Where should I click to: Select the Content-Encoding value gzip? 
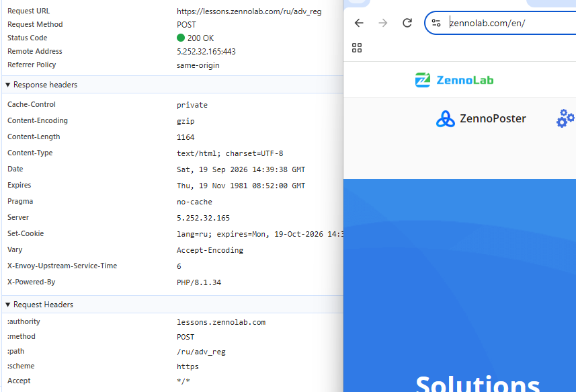pos(186,121)
